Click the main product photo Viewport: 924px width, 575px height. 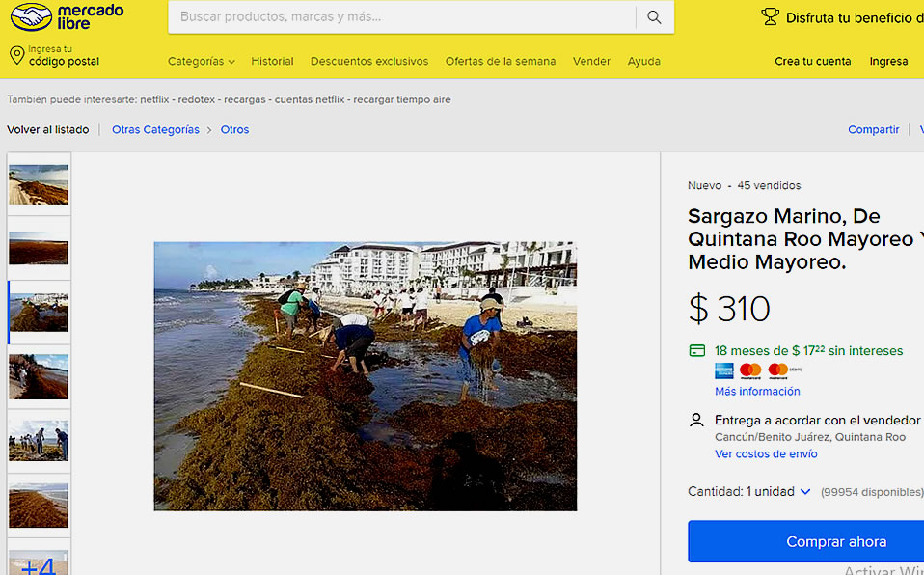366,376
